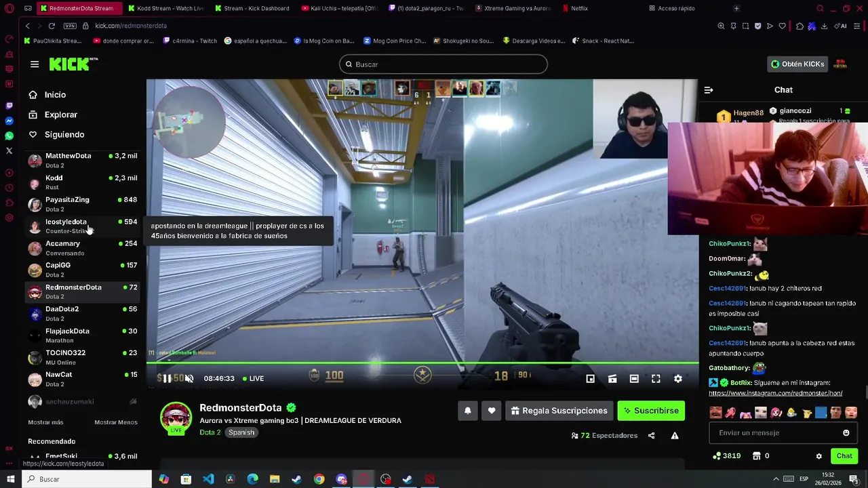The image size is (868, 488).
Task: Open the Kick hamburger menu
Action: (x=35, y=64)
